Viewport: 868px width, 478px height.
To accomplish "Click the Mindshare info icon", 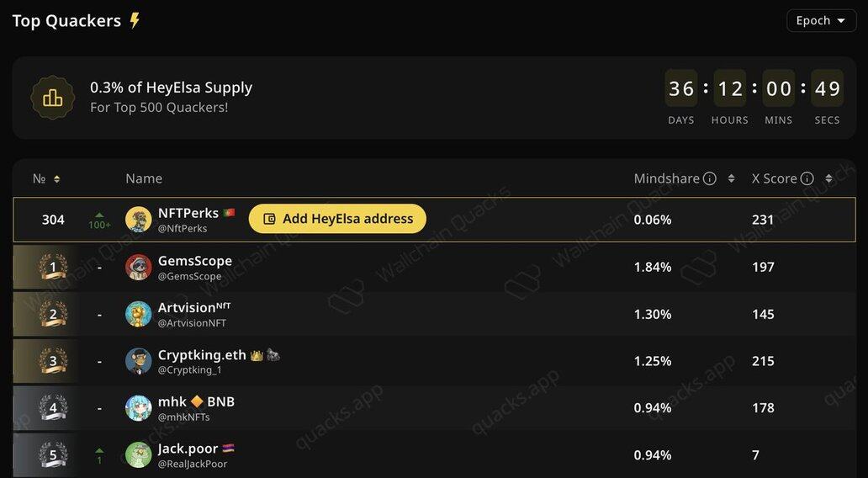I will pos(710,178).
